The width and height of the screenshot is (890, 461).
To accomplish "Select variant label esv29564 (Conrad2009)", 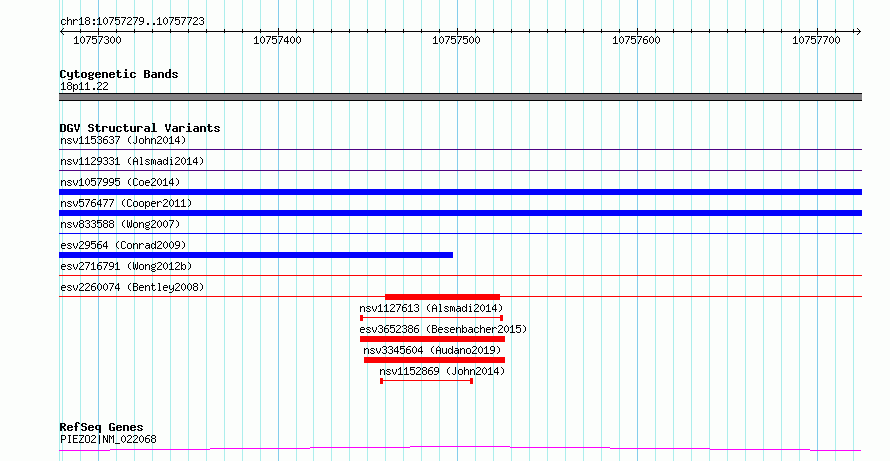I will click(x=123, y=245).
